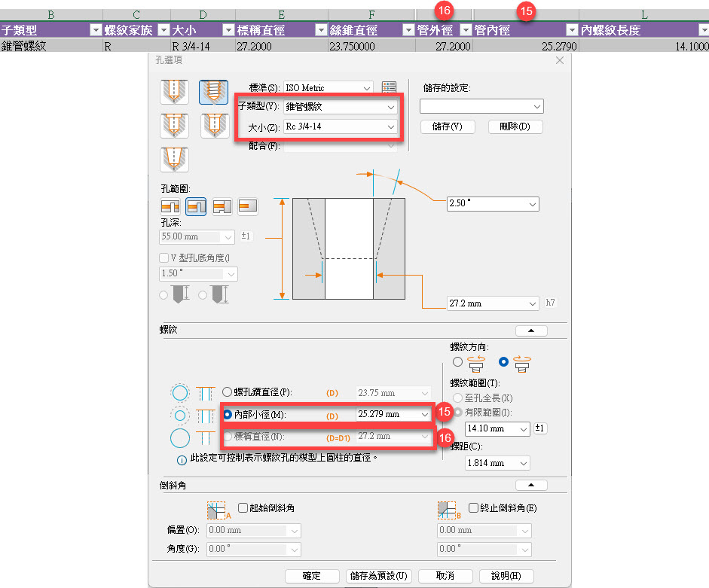Open the standards table icon beside ISO Metric

point(389,88)
